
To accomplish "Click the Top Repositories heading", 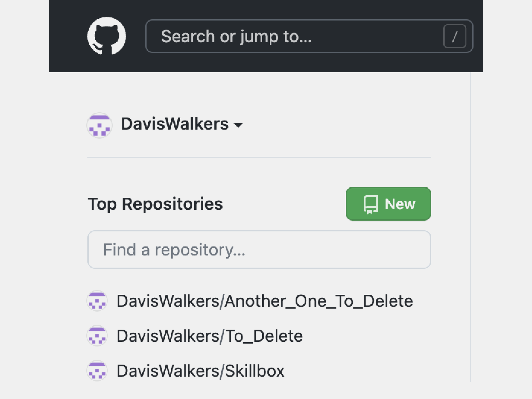I will pos(155,204).
